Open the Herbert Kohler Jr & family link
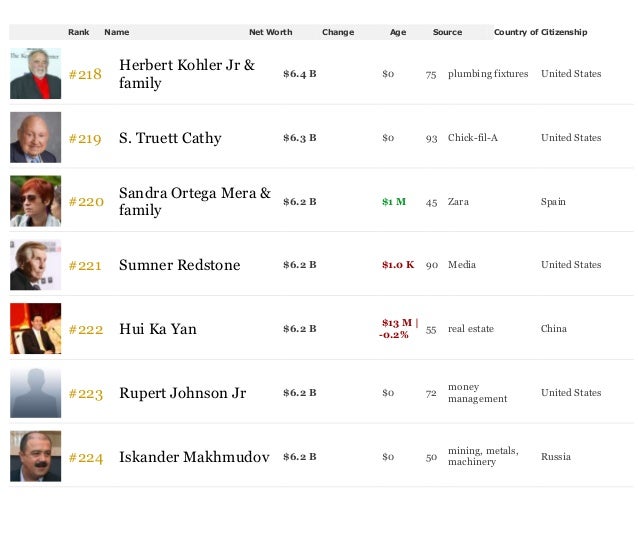 click(187, 74)
